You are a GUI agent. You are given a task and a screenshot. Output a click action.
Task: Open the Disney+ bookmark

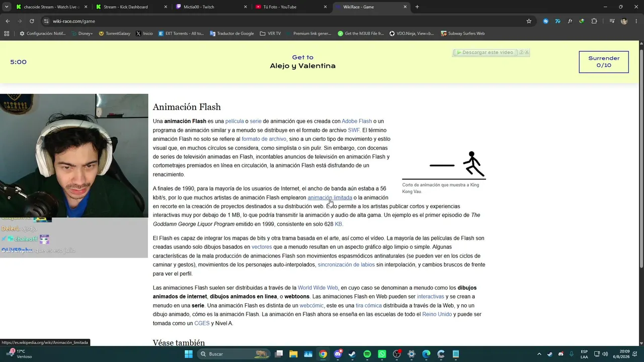pyautogui.click(x=82, y=34)
